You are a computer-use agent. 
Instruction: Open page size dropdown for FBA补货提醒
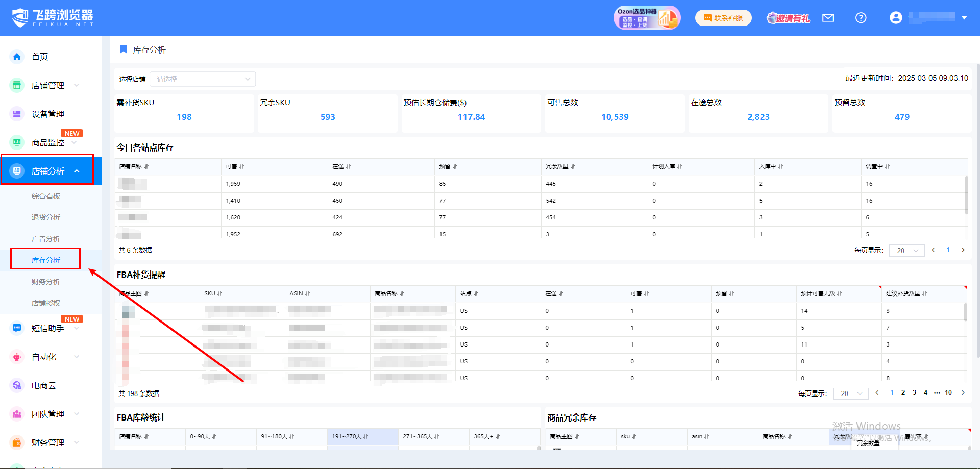coord(851,393)
